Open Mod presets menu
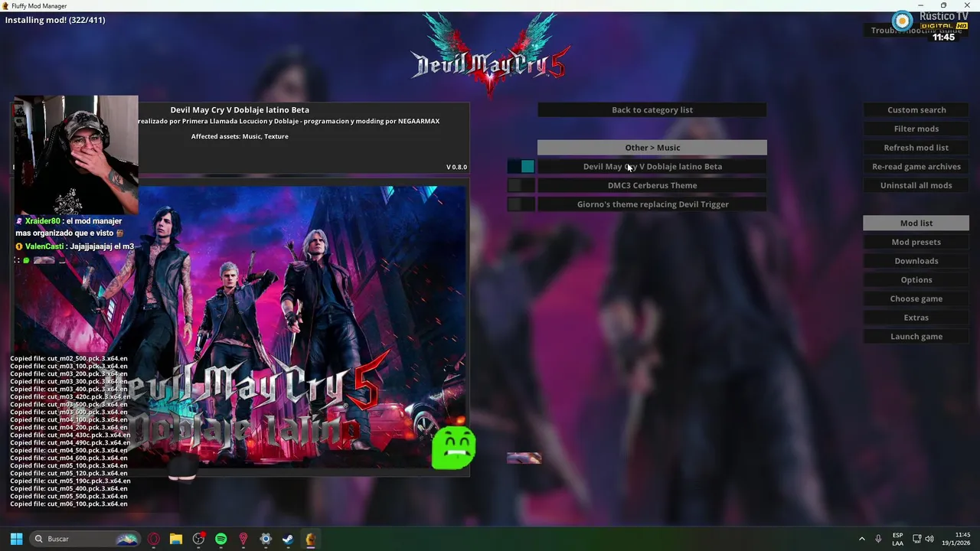980x551 pixels. (x=916, y=242)
